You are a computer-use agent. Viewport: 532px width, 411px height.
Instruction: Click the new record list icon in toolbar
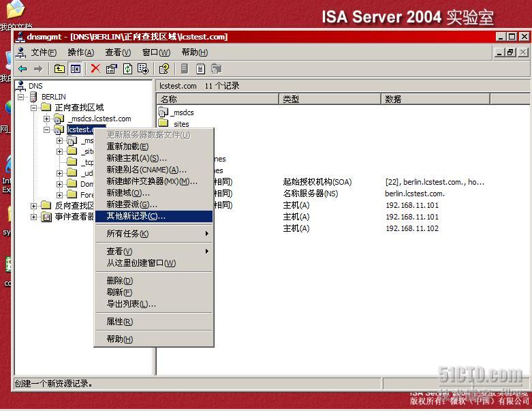200,70
